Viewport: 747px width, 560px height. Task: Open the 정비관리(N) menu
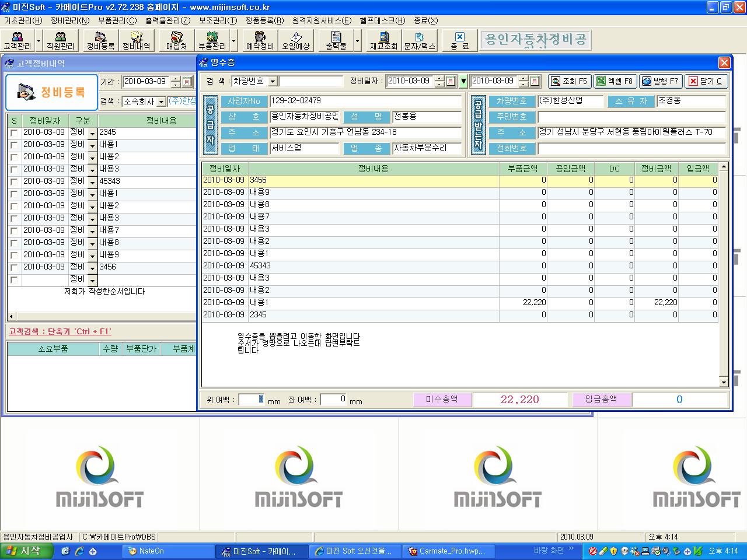pyautogui.click(x=70, y=20)
